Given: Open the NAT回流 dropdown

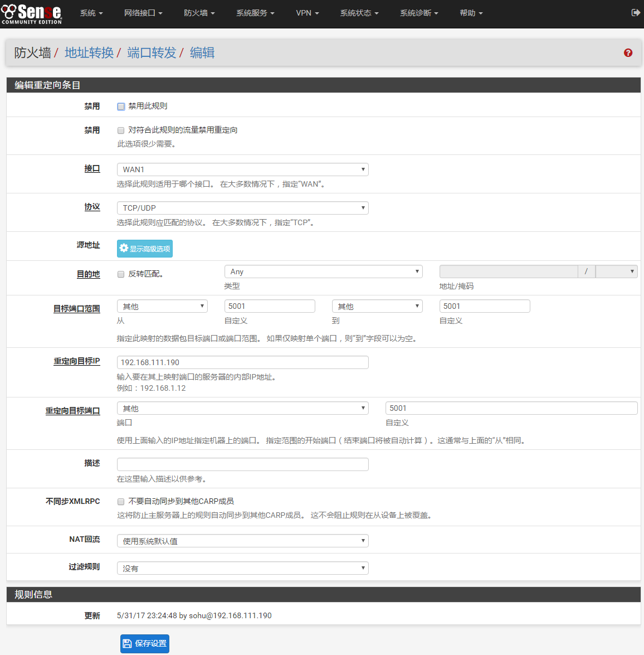Looking at the screenshot, I should point(242,541).
